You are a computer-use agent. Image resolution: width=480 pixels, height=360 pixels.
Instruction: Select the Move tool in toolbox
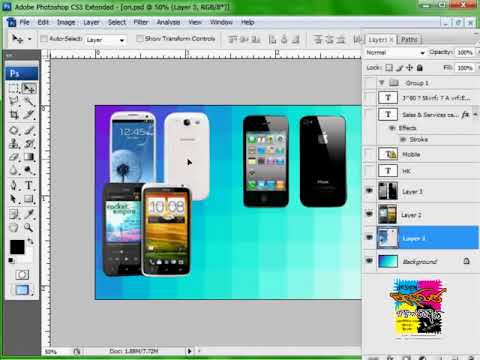tap(29, 89)
